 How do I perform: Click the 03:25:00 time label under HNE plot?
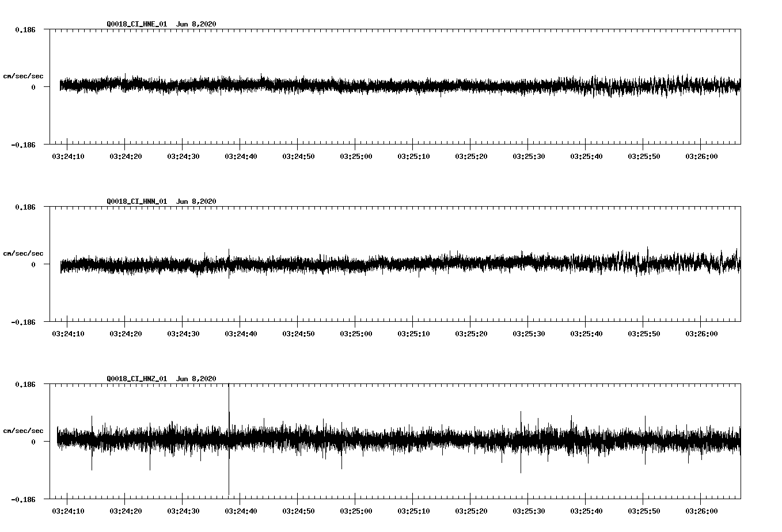point(356,156)
